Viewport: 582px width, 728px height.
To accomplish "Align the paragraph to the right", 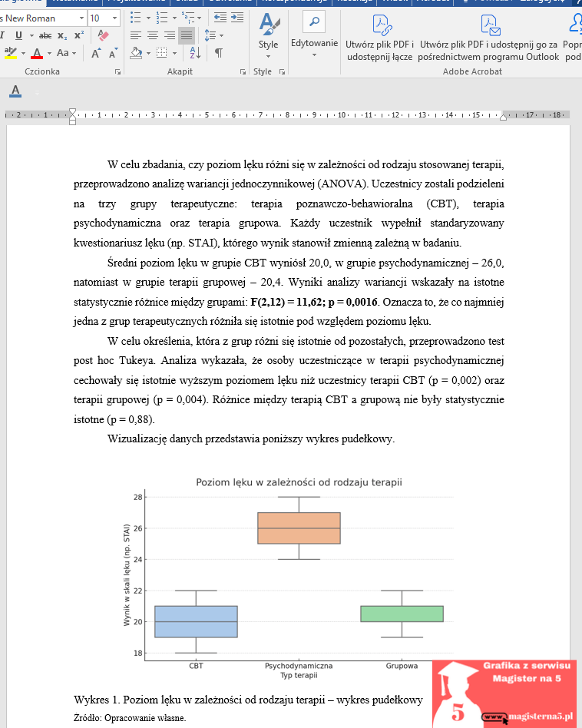I will 170,35.
